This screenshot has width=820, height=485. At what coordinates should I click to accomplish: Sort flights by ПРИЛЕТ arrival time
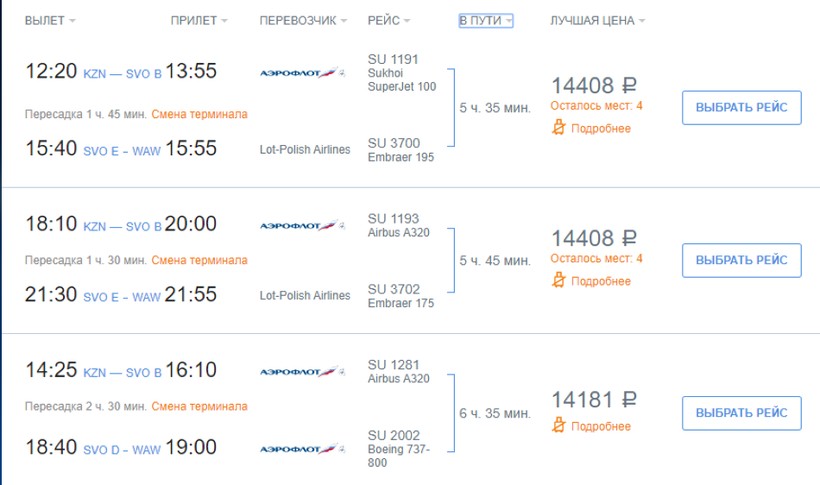(199, 21)
